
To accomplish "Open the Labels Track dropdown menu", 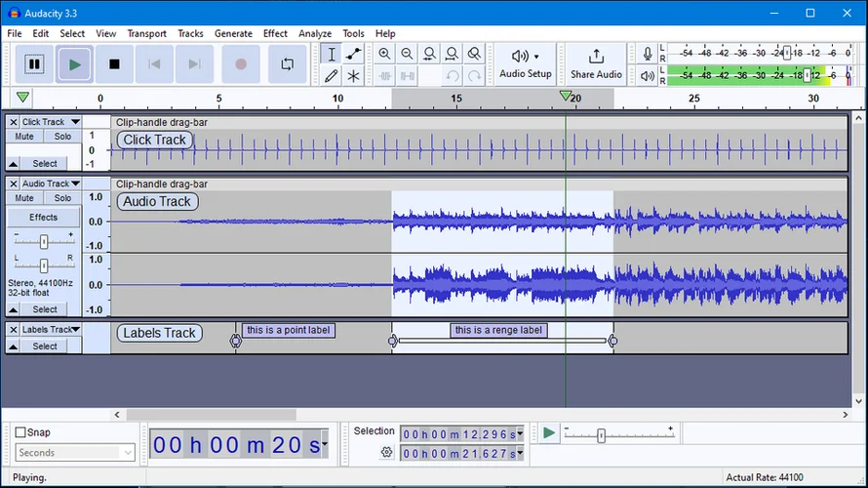I will click(77, 330).
